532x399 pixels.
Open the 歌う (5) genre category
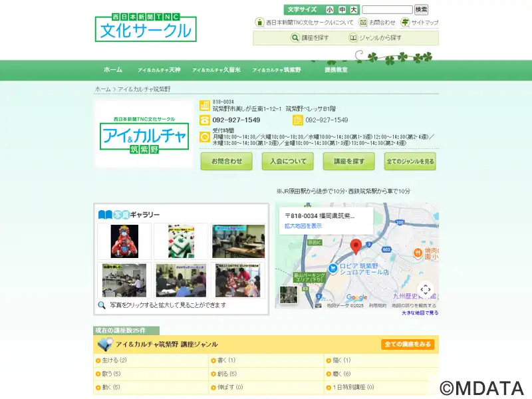click(111, 374)
